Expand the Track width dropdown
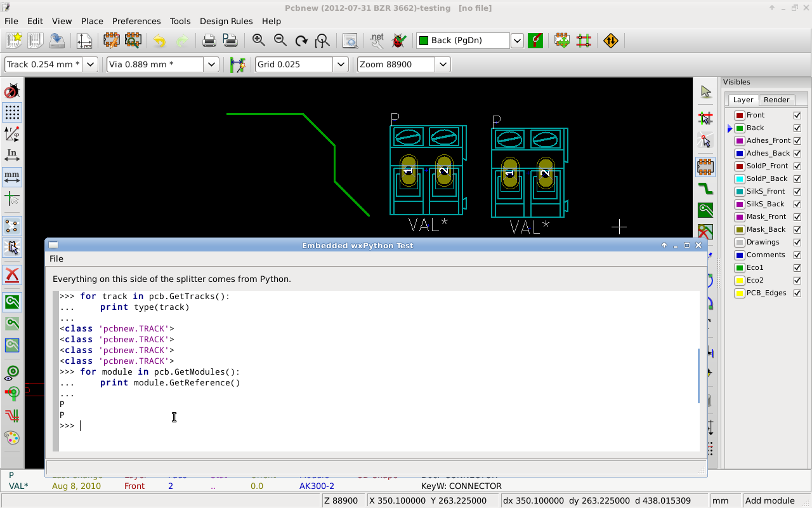This screenshot has width=812, height=508. click(x=90, y=64)
